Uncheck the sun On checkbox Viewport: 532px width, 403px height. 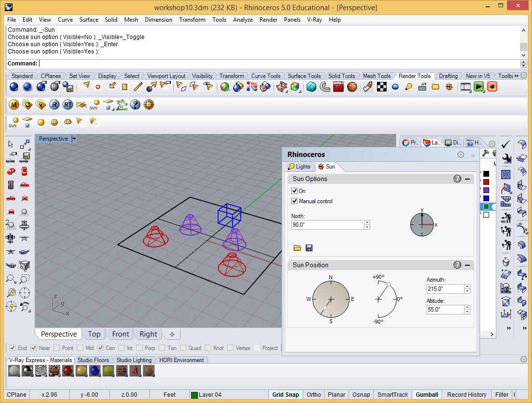tap(295, 191)
